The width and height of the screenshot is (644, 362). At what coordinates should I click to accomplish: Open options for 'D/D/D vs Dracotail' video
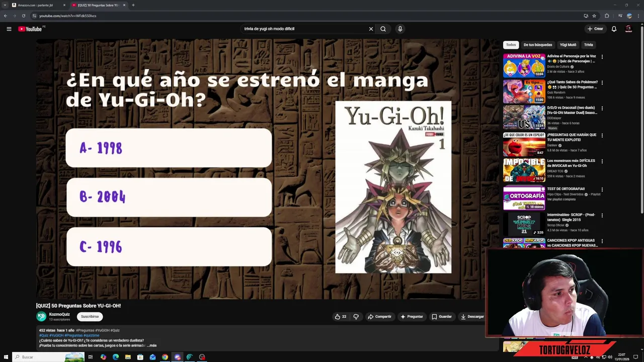click(x=602, y=108)
